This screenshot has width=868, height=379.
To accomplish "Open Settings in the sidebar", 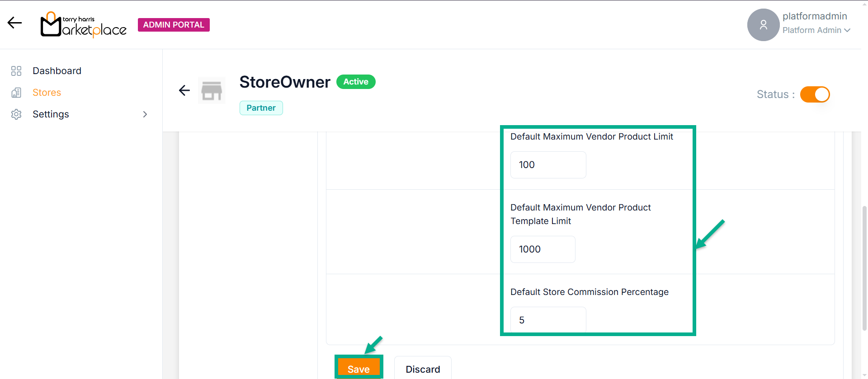I will click(51, 114).
